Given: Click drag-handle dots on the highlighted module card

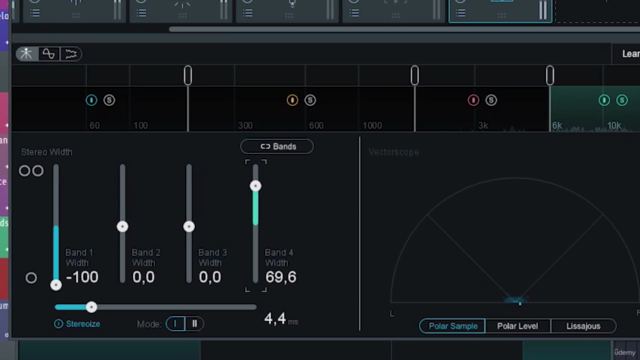Looking at the screenshot, I should (502, 16).
